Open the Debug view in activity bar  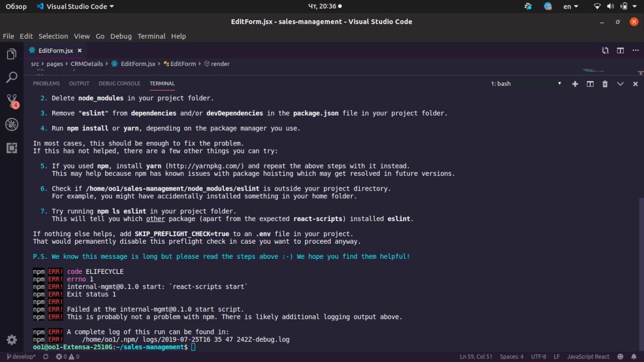[12, 124]
